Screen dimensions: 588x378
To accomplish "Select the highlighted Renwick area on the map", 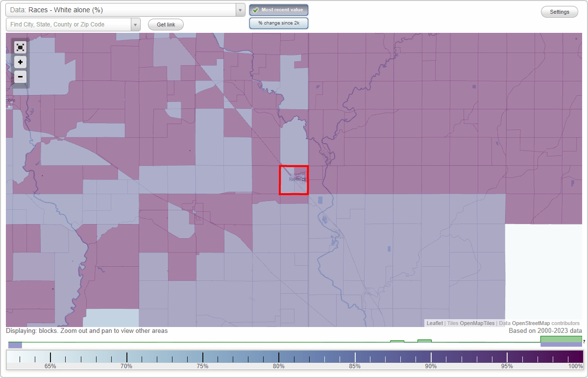I will tap(294, 180).
